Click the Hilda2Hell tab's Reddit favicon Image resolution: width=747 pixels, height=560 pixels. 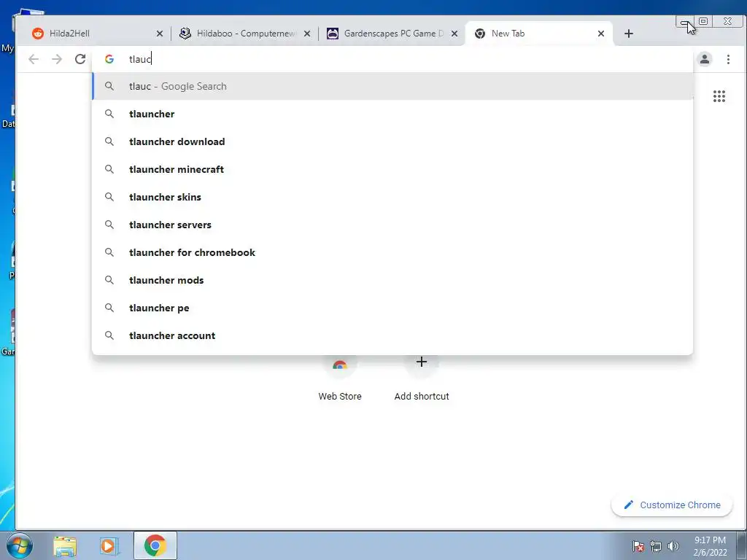point(38,34)
